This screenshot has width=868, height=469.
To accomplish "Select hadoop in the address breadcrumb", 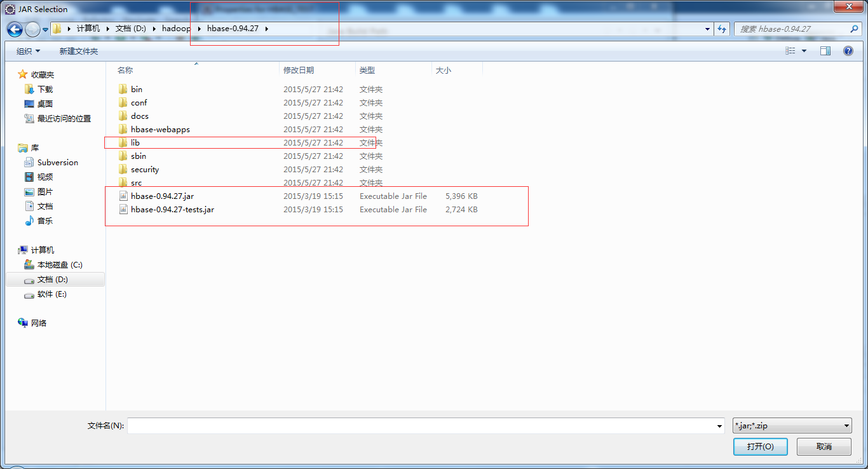I will click(x=177, y=29).
